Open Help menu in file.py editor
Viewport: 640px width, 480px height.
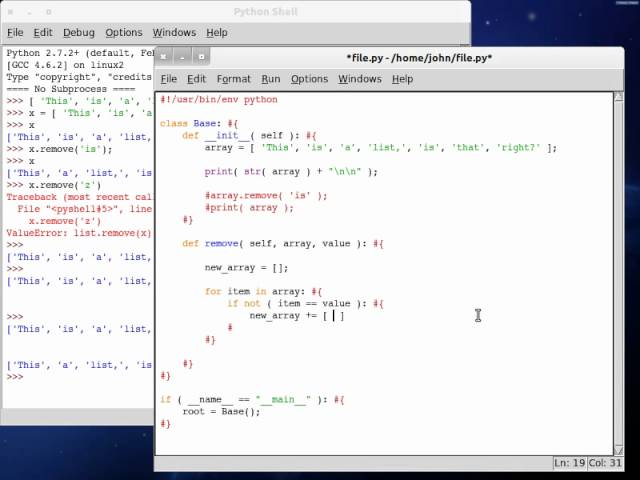point(402,79)
